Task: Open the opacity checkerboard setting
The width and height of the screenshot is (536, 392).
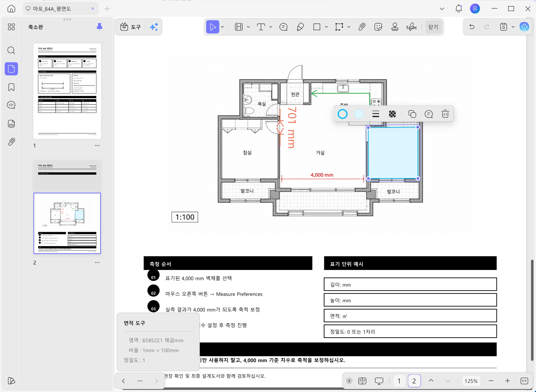Action: 392,114
